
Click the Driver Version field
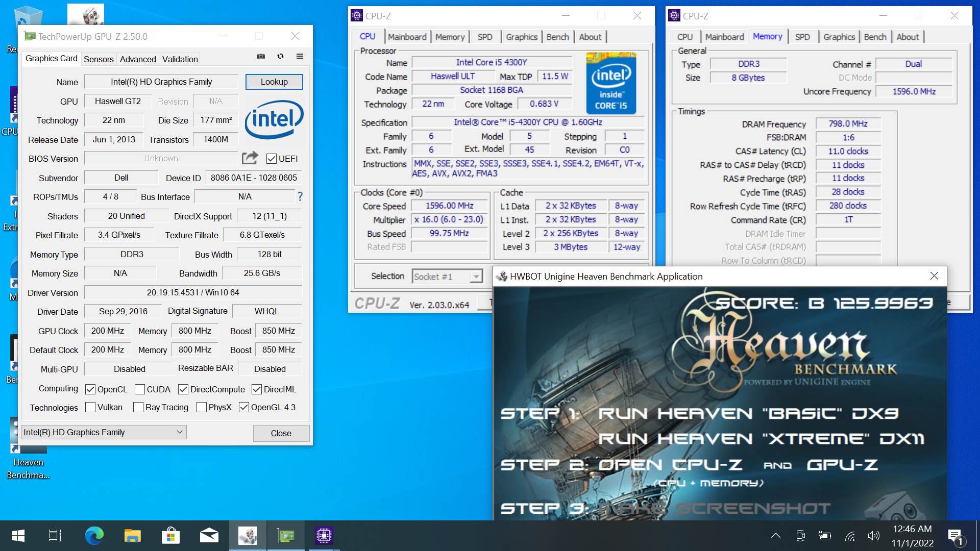point(193,292)
